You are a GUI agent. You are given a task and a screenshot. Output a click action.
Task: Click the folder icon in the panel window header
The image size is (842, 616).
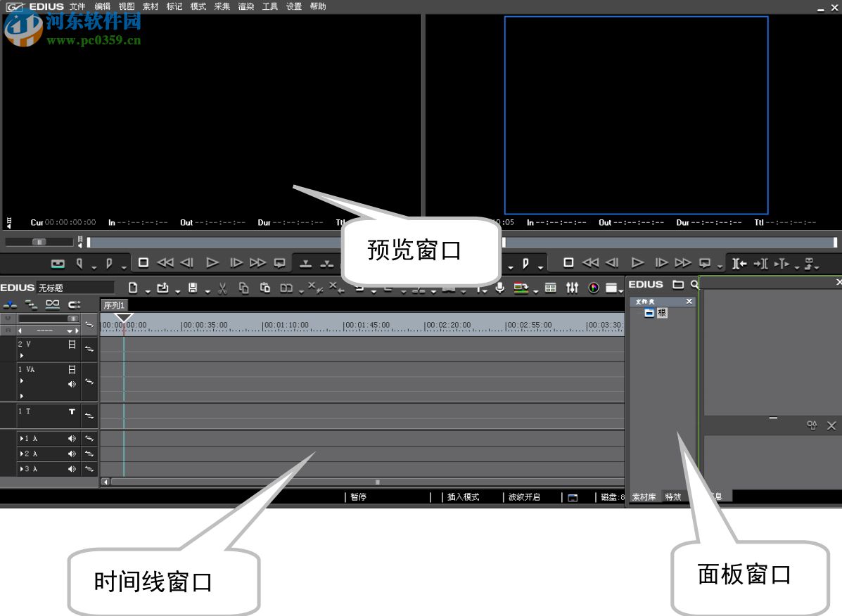677,285
